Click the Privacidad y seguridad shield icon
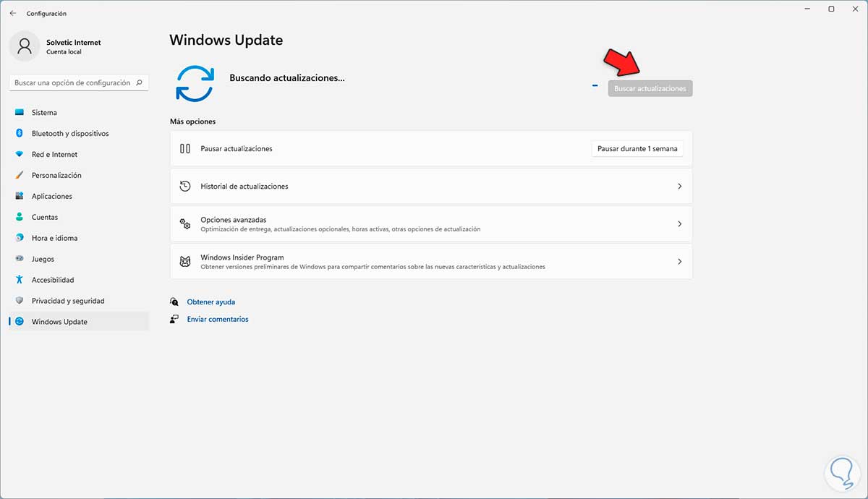The width and height of the screenshot is (868, 499). (x=19, y=301)
